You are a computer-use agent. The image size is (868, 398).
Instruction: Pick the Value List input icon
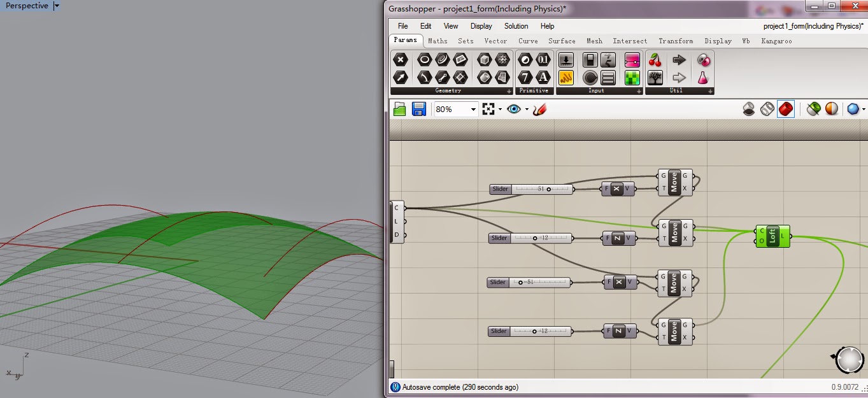pyautogui.click(x=608, y=78)
